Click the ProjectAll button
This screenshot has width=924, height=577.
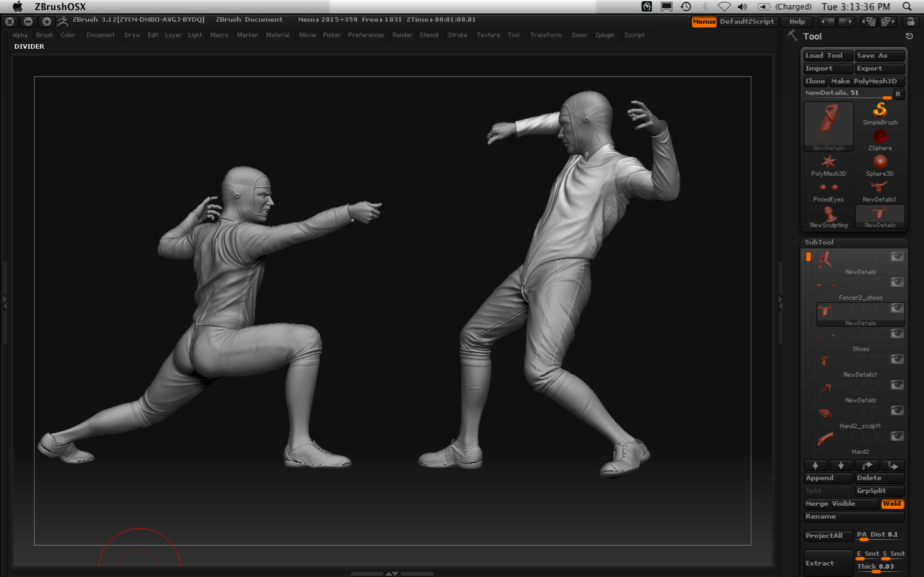point(828,536)
